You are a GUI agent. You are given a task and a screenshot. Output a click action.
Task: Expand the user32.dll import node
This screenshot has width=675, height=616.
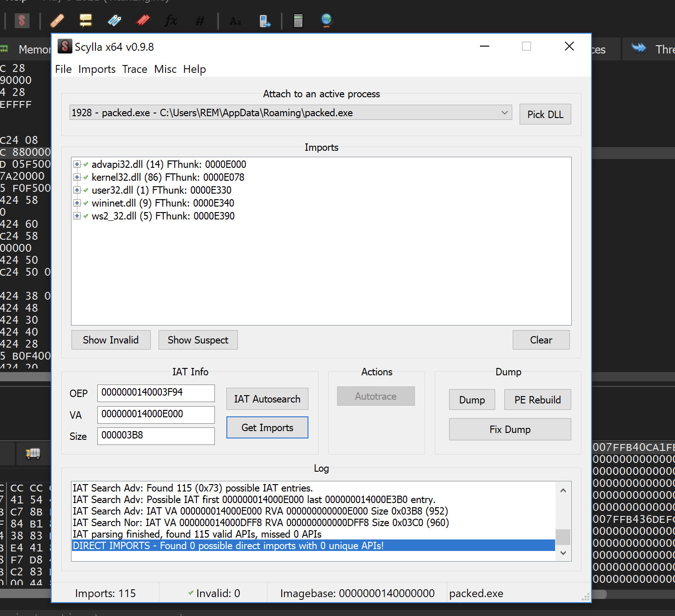coord(77,190)
